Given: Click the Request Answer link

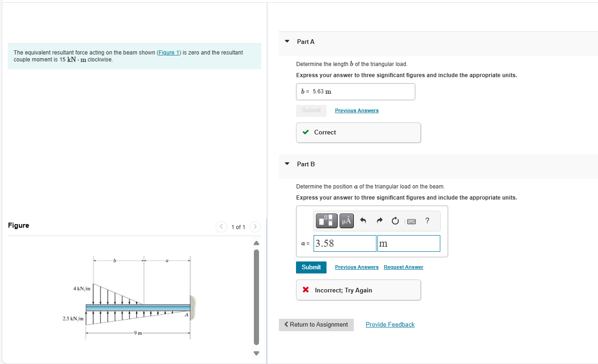Looking at the screenshot, I should (403, 267).
